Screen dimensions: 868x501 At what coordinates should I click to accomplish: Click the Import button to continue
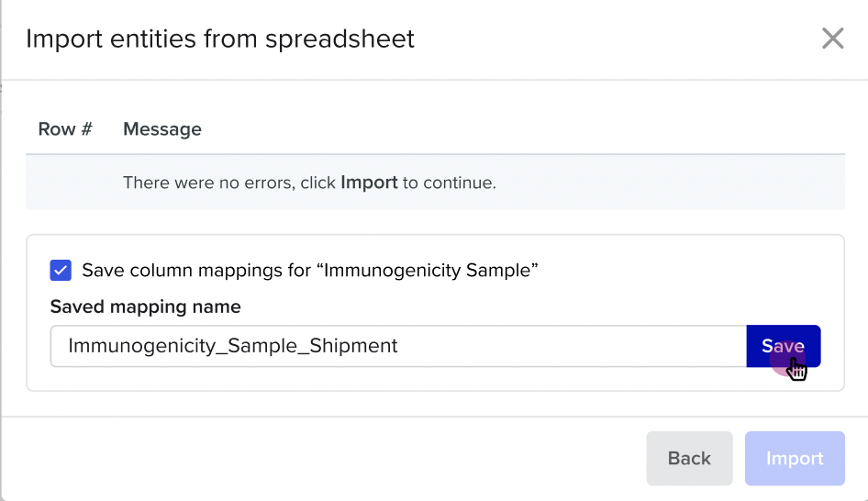(x=795, y=459)
